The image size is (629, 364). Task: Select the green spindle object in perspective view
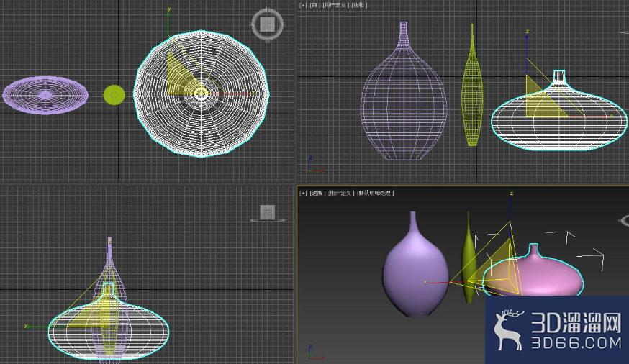tap(469, 260)
